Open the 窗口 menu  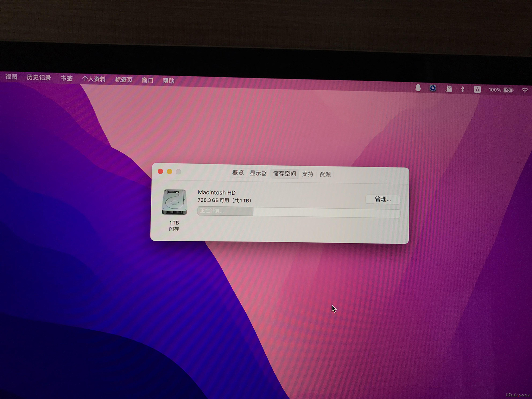(148, 80)
